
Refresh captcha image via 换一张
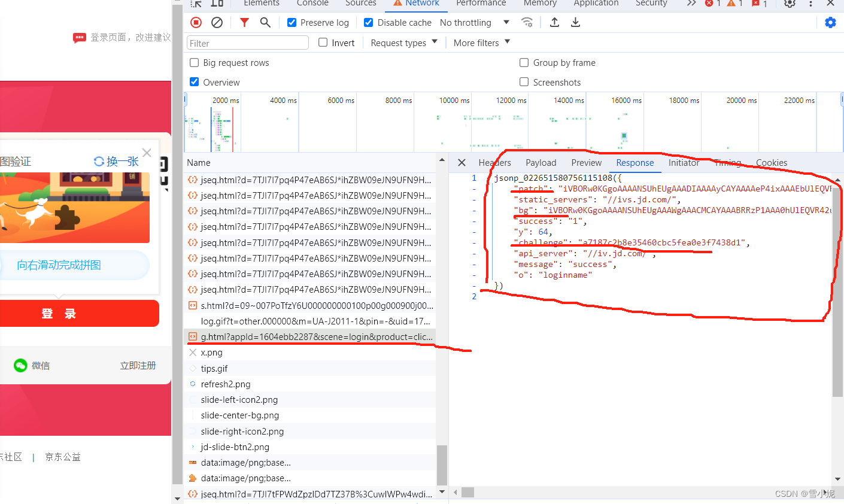[x=117, y=162]
